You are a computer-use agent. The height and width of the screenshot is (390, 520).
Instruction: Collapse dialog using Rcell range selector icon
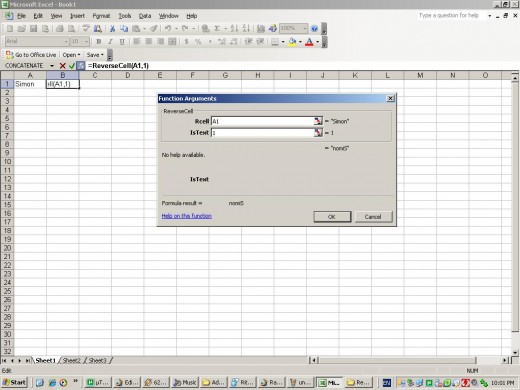[x=318, y=121]
